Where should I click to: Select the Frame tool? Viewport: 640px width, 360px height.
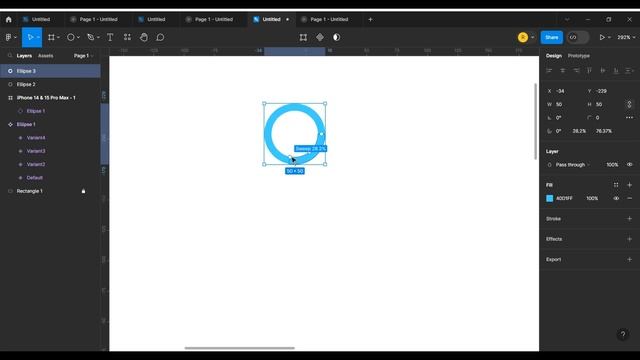coord(51,37)
